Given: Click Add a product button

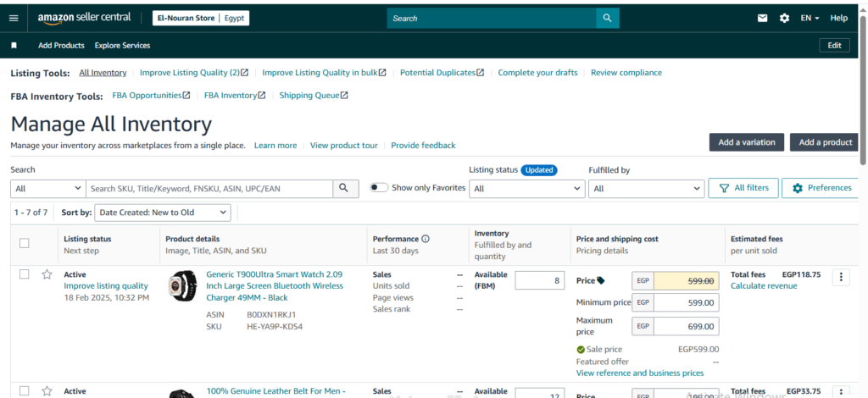Looking at the screenshot, I should (x=826, y=142).
